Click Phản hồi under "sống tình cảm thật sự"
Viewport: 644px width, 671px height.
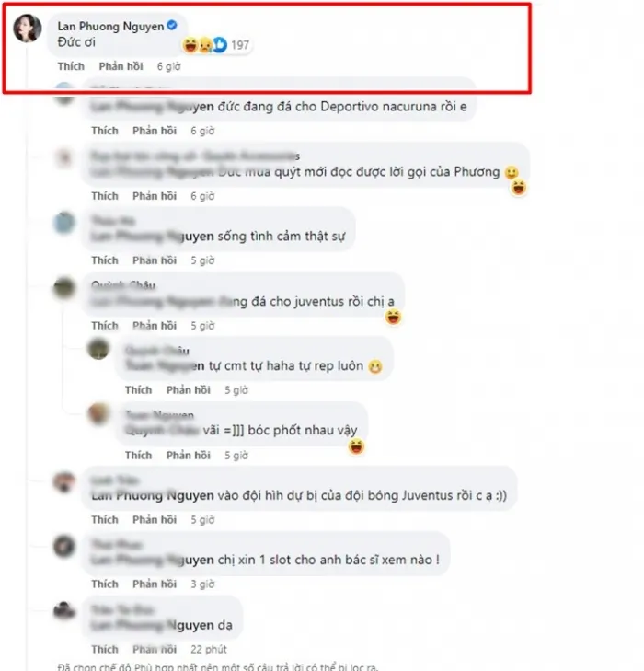tap(155, 260)
